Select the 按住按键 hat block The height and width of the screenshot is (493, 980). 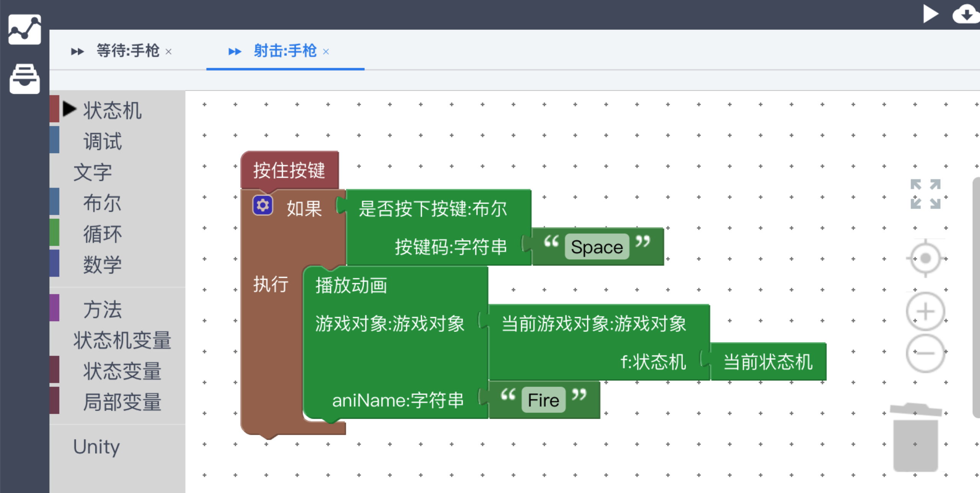[x=289, y=170]
